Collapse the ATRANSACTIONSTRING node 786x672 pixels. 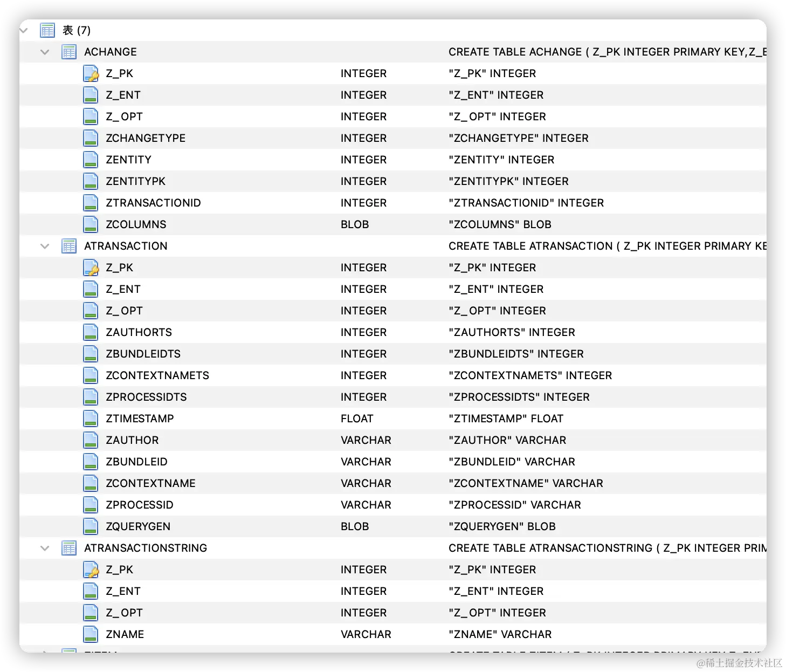click(45, 548)
